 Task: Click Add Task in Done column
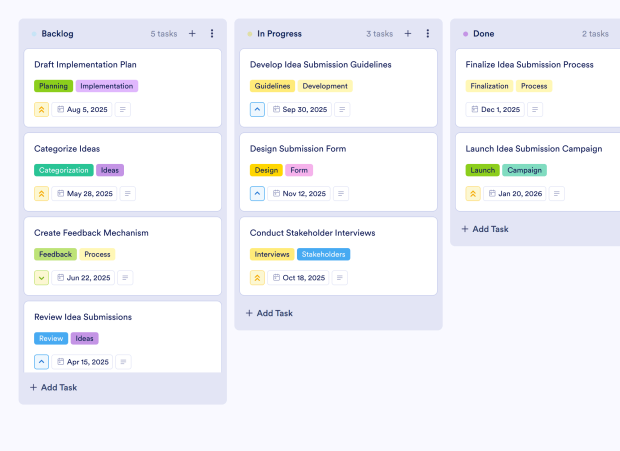click(x=485, y=229)
